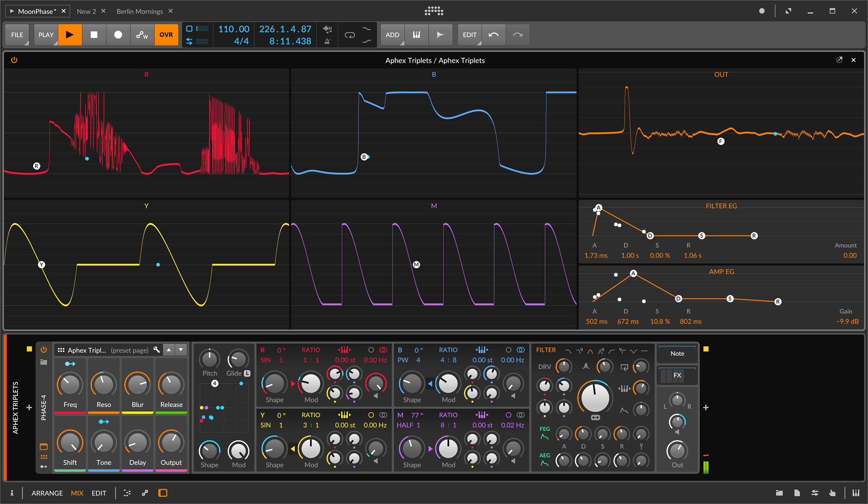Click the piano keys icon next to ADD
This screenshot has height=504, width=868.
(416, 35)
